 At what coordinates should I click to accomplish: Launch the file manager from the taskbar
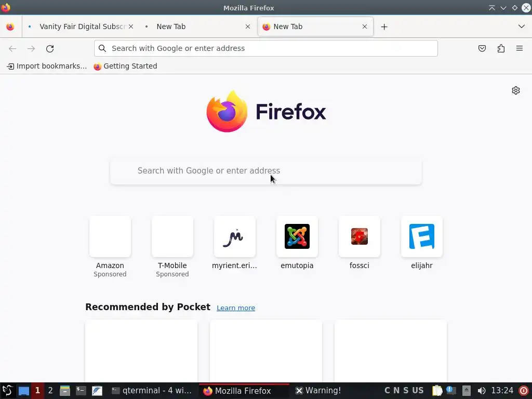pyautogui.click(x=64, y=391)
